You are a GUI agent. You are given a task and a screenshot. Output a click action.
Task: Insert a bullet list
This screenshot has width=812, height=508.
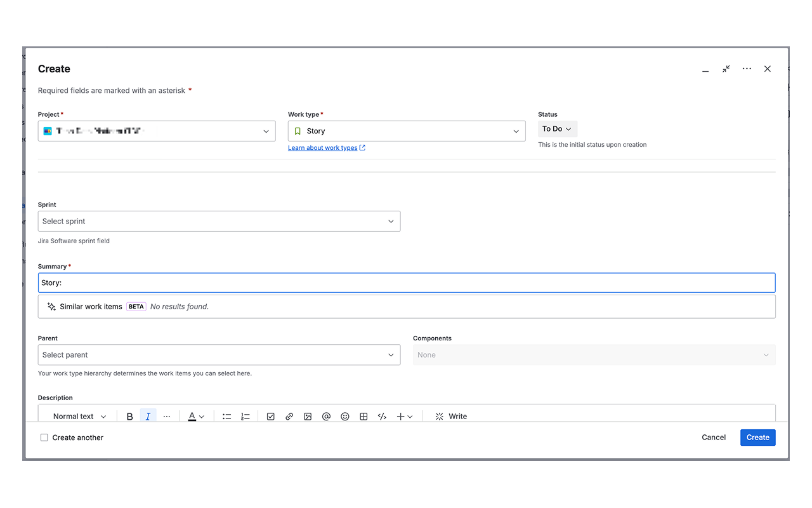tap(226, 417)
